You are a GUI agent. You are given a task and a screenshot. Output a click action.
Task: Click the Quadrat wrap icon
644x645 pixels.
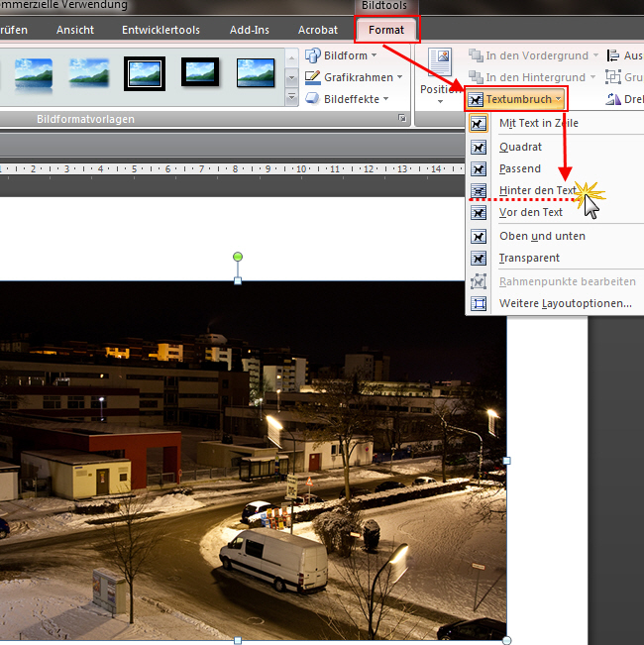480,147
